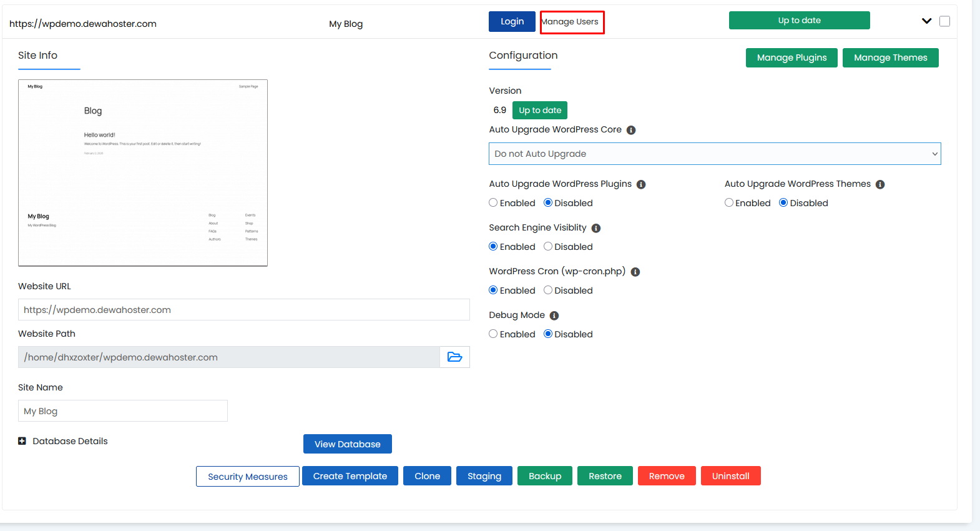980x531 pixels.
Task: Open the Manage Users link
Action: (x=571, y=22)
